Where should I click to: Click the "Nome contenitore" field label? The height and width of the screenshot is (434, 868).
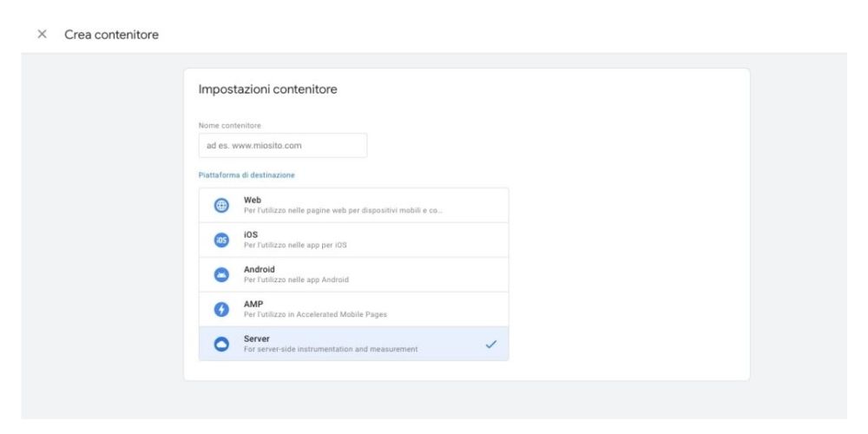point(230,126)
